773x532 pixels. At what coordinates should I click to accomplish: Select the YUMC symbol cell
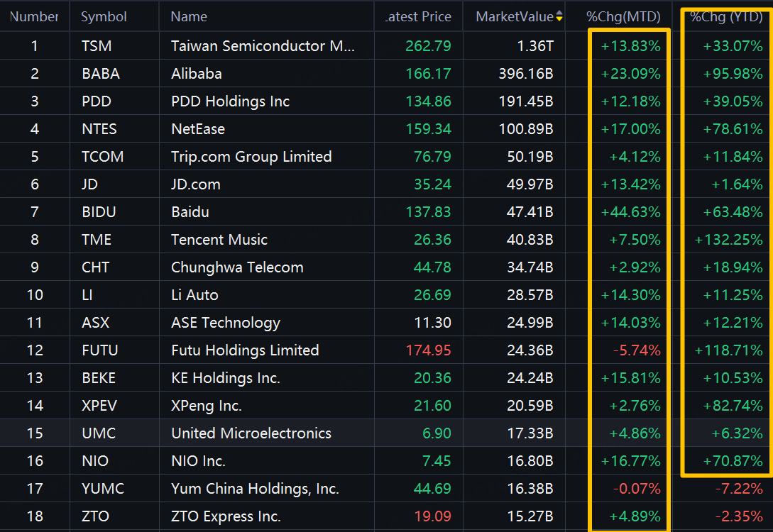pos(103,488)
